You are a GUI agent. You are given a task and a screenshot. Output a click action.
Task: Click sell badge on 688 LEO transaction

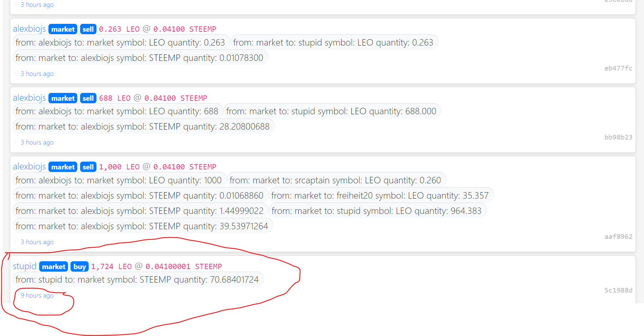(88, 98)
